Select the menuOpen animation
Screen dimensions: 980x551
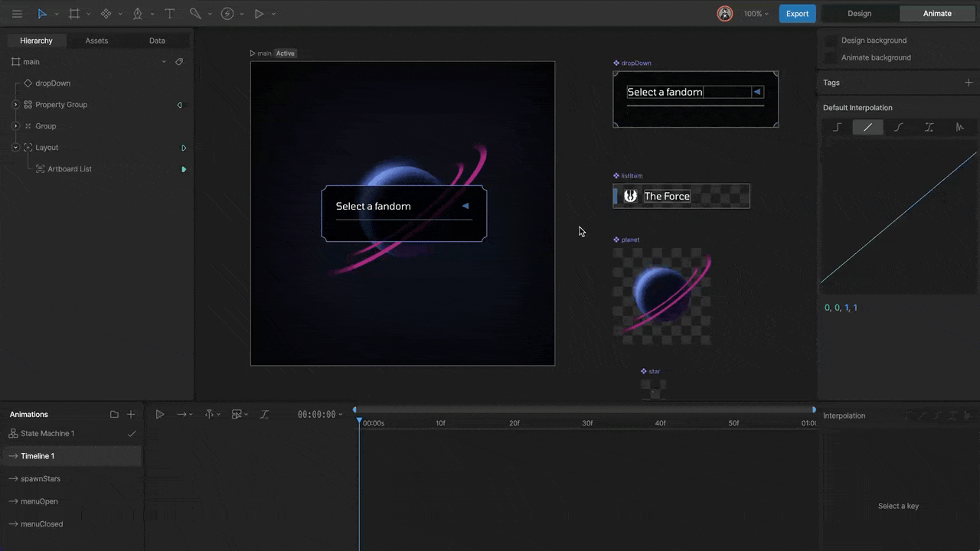[39, 501]
